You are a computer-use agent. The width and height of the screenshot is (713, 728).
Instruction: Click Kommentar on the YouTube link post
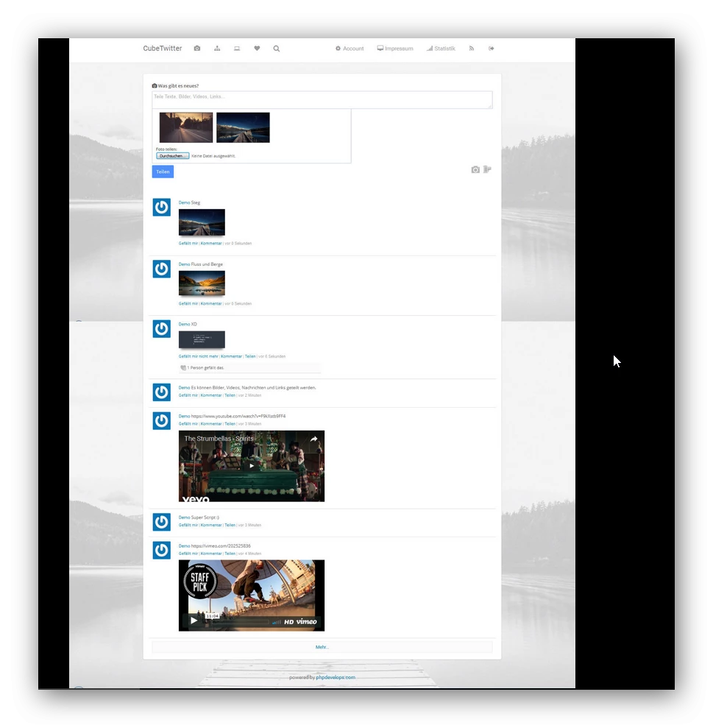pos(211,424)
